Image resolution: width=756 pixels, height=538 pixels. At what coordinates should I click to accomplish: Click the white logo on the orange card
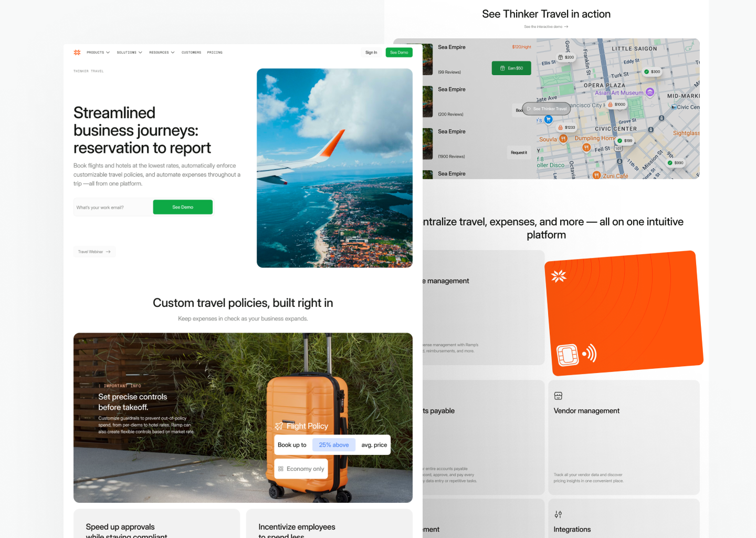pos(559,276)
